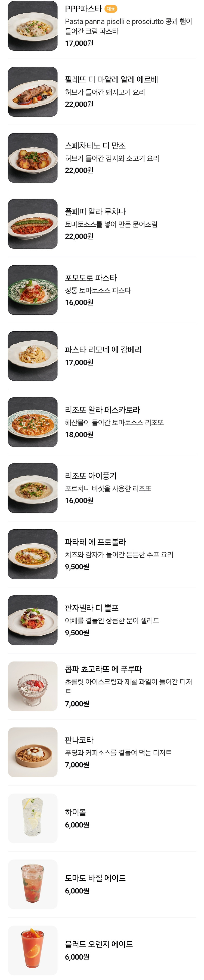Click the 정통 토마토소스 파스타 description
The height and width of the screenshot is (980, 204).
tap(98, 290)
